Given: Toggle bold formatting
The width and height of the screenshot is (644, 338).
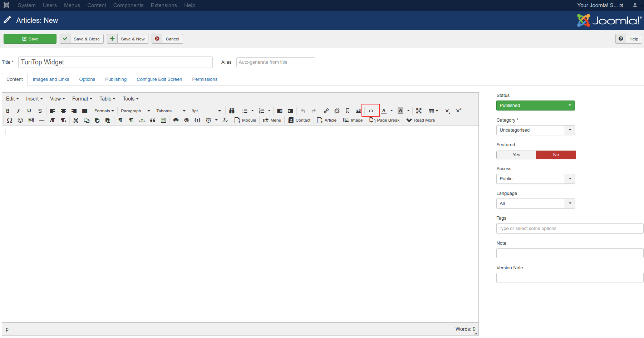Looking at the screenshot, I should [8, 111].
